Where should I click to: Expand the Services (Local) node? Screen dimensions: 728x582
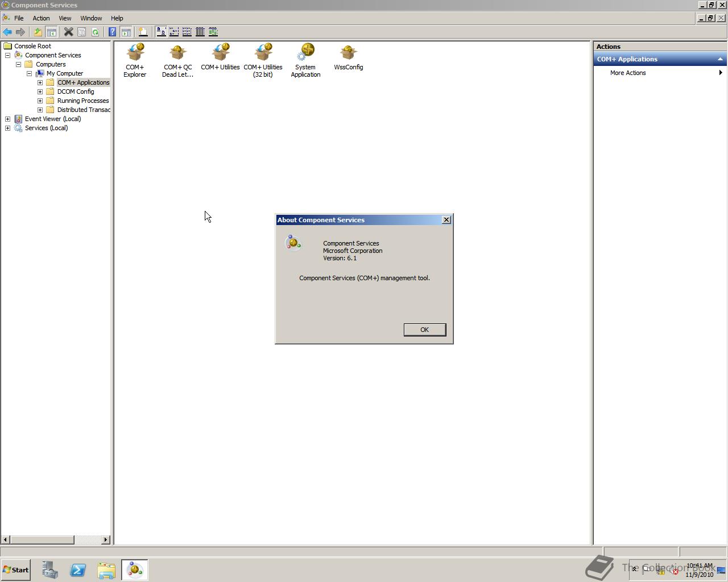point(8,128)
